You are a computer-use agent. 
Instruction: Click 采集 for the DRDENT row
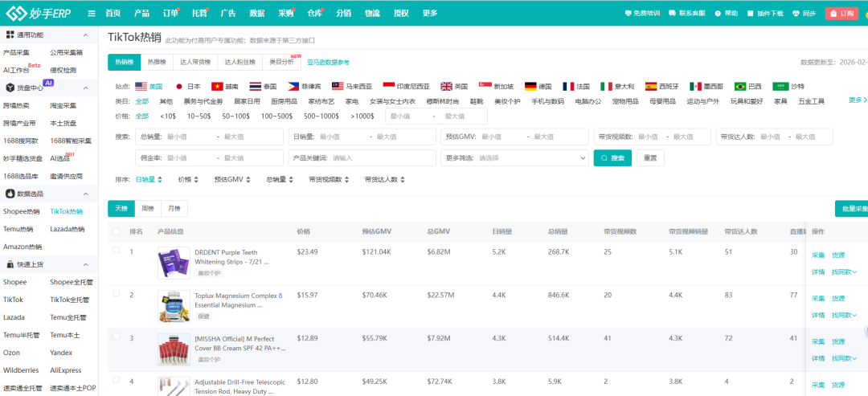tap(817, 255)
